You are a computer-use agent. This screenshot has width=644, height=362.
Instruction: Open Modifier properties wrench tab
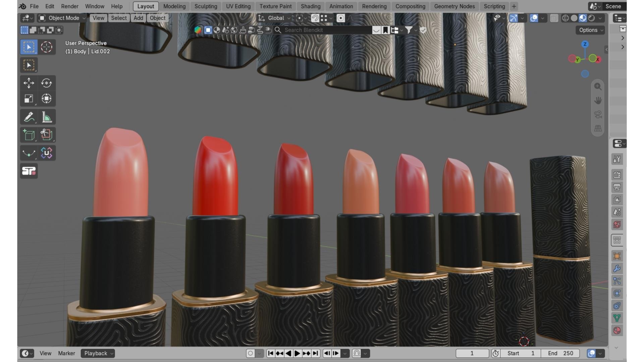pos(617,268)
